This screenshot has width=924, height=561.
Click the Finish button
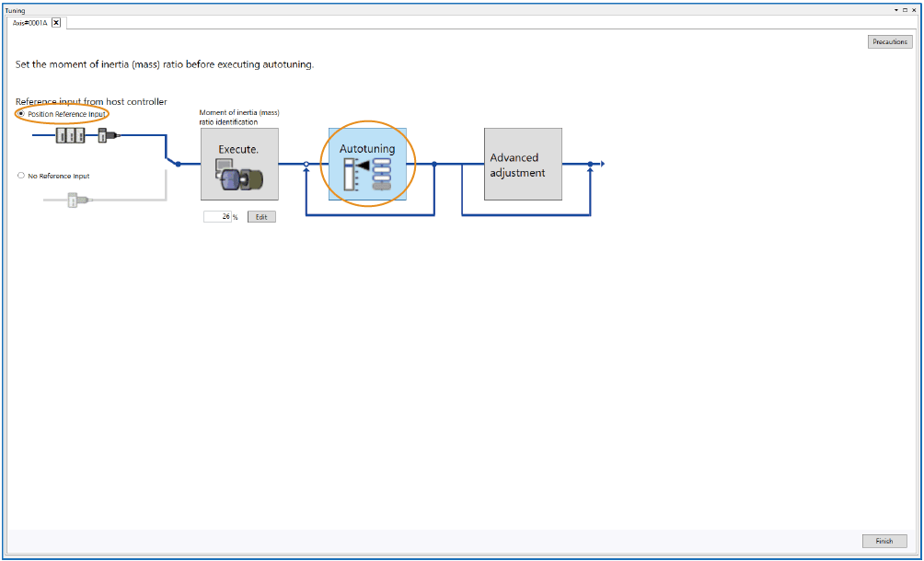(884, 541)
